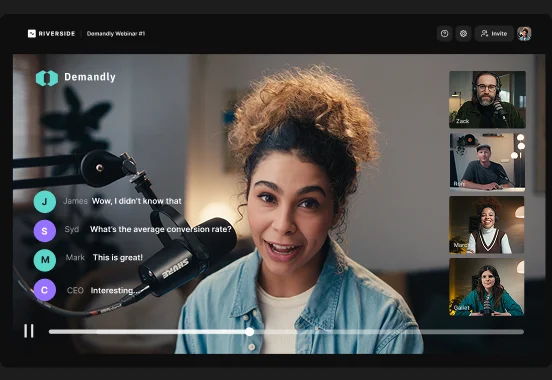Click the playback progress bar handle

(x=250, y=331)
